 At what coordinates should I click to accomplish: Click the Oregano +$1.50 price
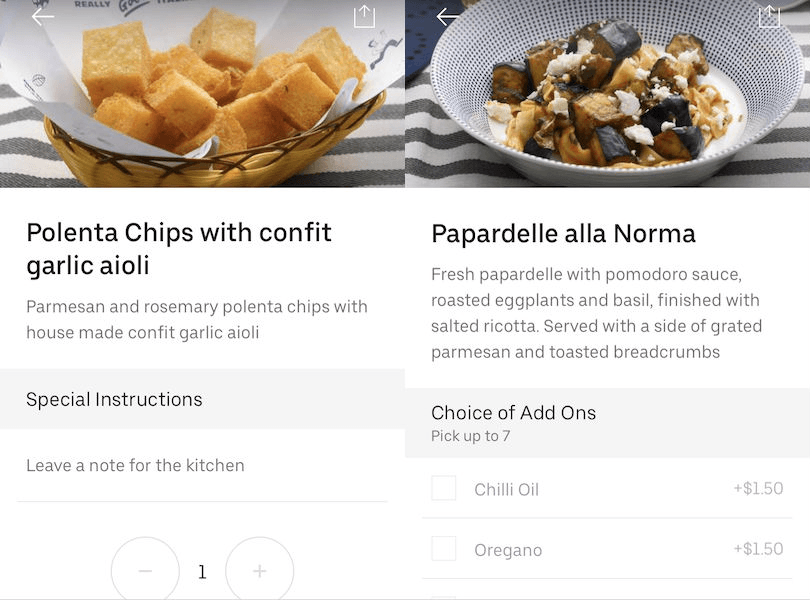[x=757, y=549]
